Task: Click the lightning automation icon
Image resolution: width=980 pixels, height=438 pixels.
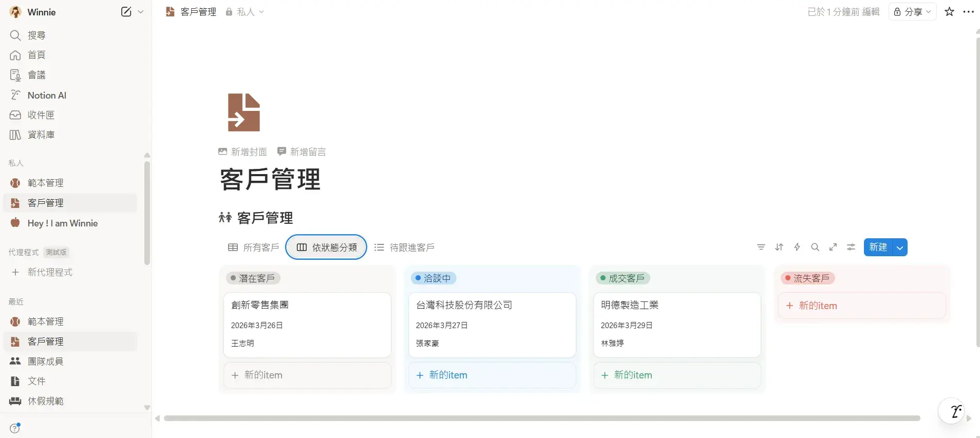Action: (797, 247)
